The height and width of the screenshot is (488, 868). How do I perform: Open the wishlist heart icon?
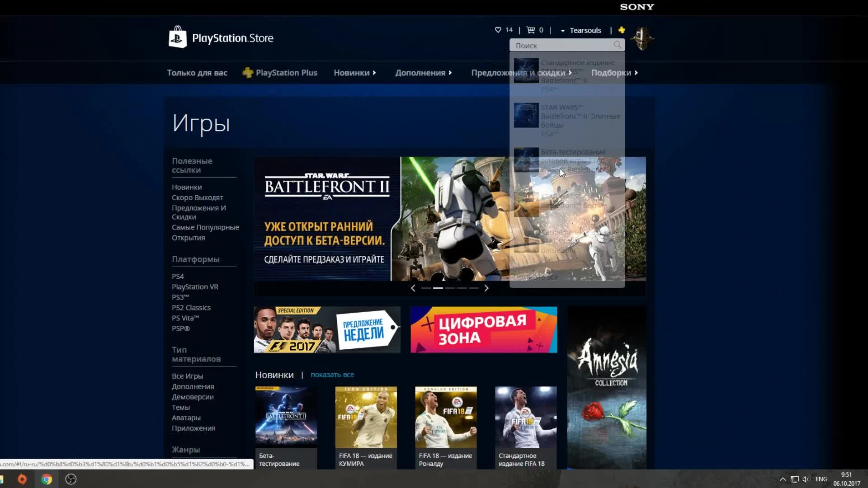coord(498,30)
